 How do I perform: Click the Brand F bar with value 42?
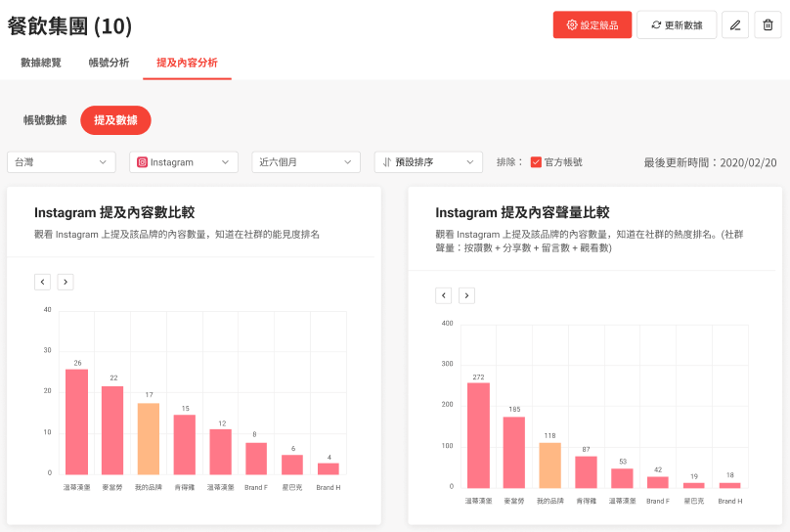coord(658,482)
